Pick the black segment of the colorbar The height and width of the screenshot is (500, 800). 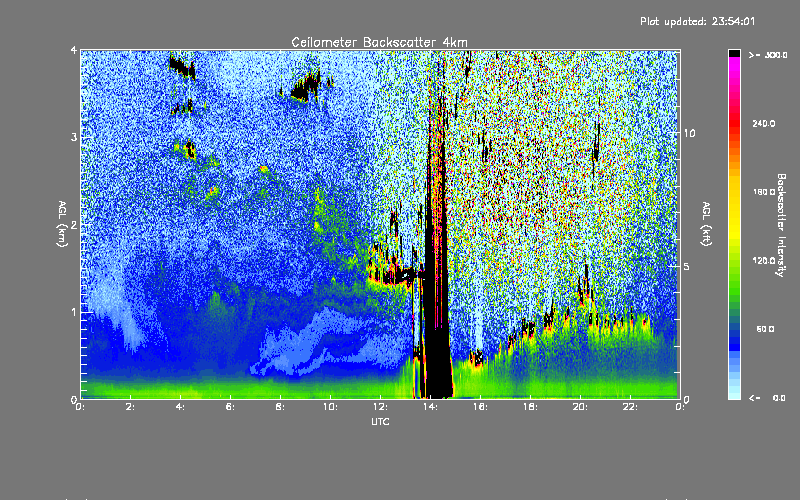(x=734, y=53)
